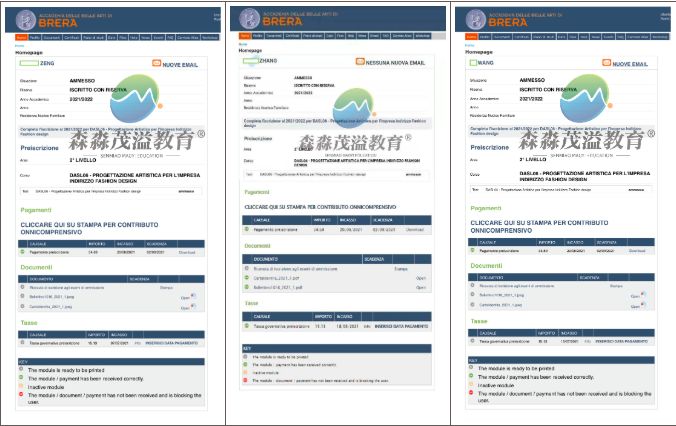This screenshot has height=426, width=676.
Task: Click Download link for Pagamento preiscrizione, ZHANG page
Action: pos(415,230)
